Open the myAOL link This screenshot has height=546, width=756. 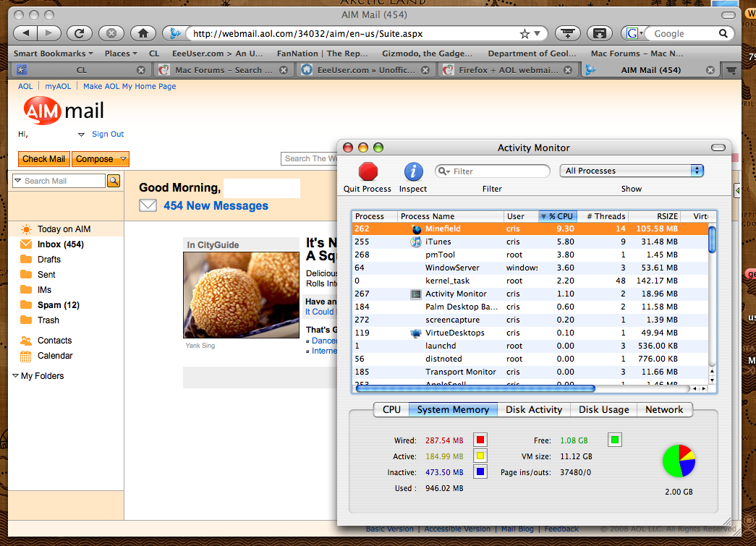pyautogui.click(x=58, y=86)
